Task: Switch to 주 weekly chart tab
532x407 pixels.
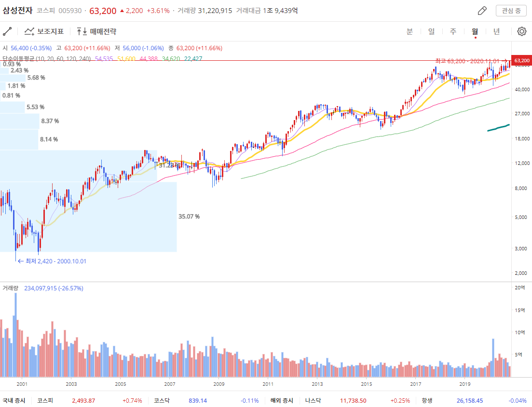Action: click(x=453, y=31)
